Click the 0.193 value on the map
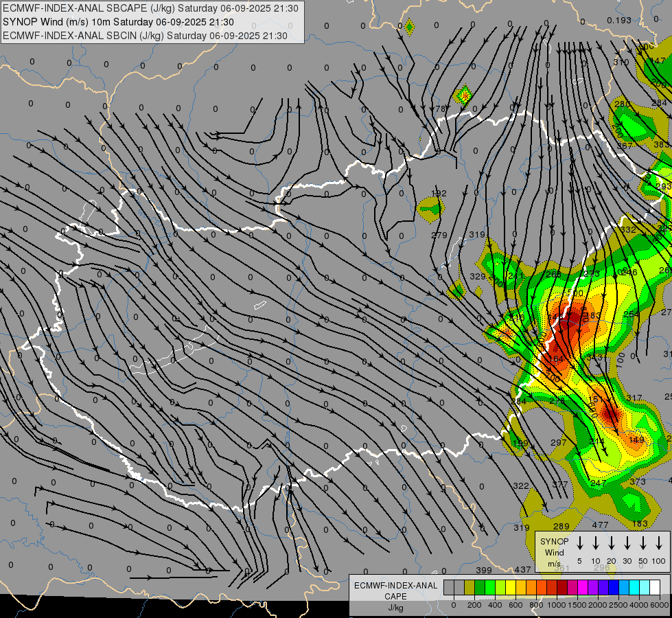Image resolution: width=672 pixels, height=618 pixels. pyautogui.click(x=619, y=20)
